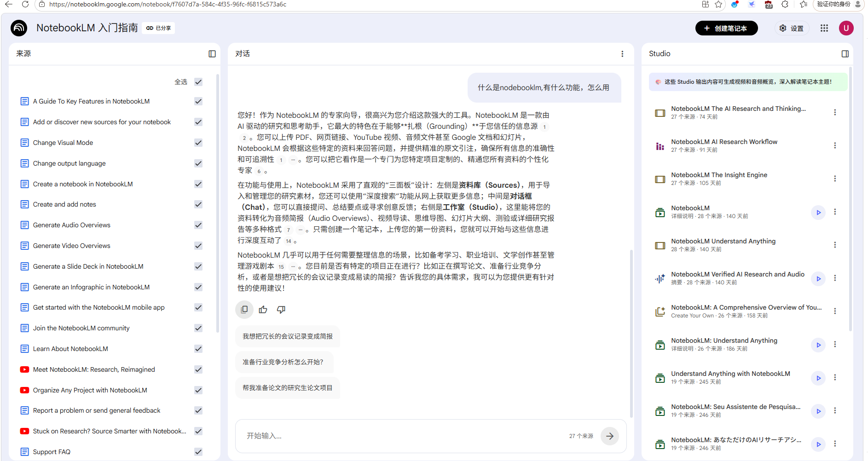Open more options for NotebookLM AI Research Workflow

(x=835, y=145)
